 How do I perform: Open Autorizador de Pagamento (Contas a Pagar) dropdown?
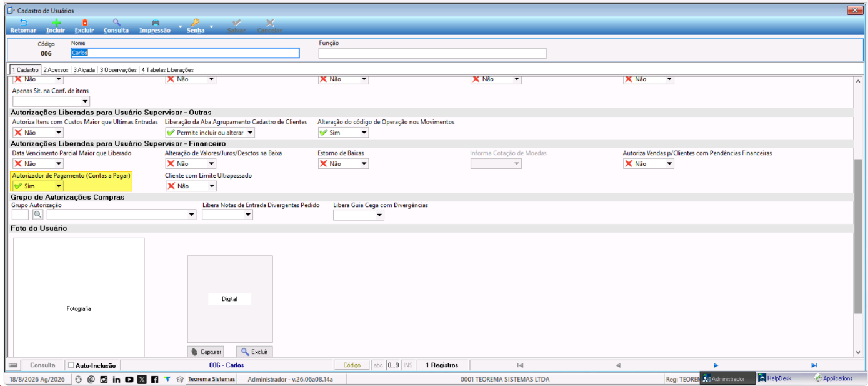coord(59,186)
